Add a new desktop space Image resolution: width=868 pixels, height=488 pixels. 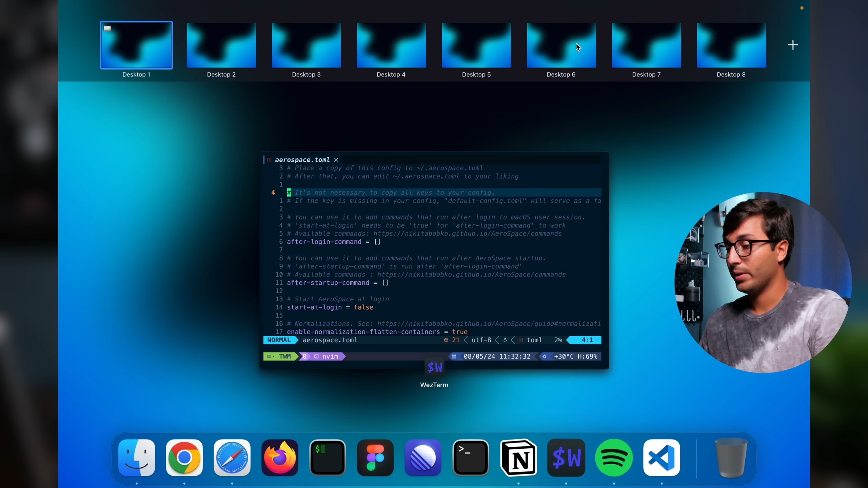793,45
